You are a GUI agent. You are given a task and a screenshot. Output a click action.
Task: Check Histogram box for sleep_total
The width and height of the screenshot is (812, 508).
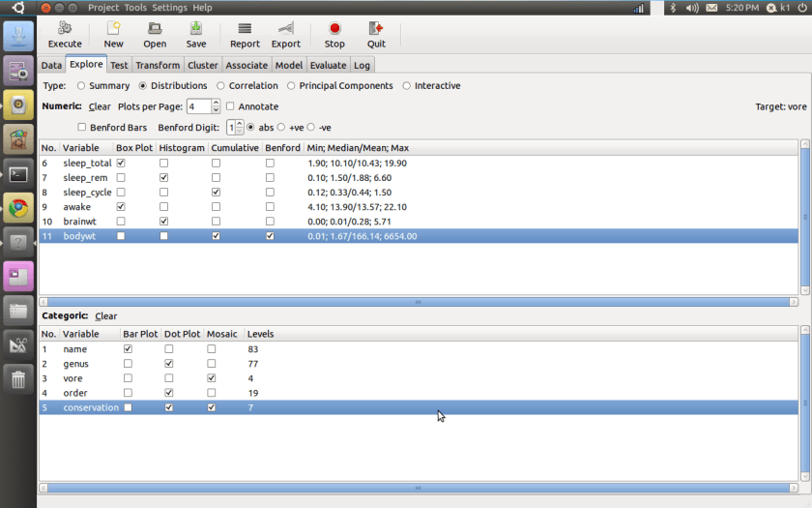[164, 164]
